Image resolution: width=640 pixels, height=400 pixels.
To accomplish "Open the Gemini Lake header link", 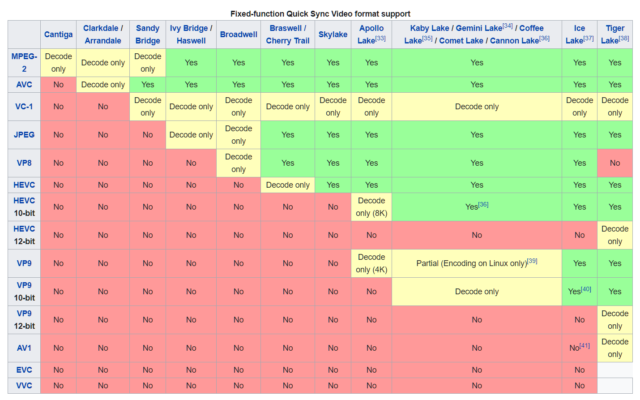I will [x=479, y=28].
